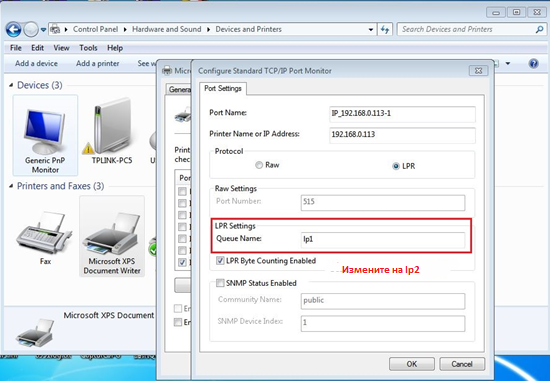This screenshot has width=550, height=381.
Task: Toggle LPR Byte Counting Enabled checkbox
Action: click(x=220, y=261)
